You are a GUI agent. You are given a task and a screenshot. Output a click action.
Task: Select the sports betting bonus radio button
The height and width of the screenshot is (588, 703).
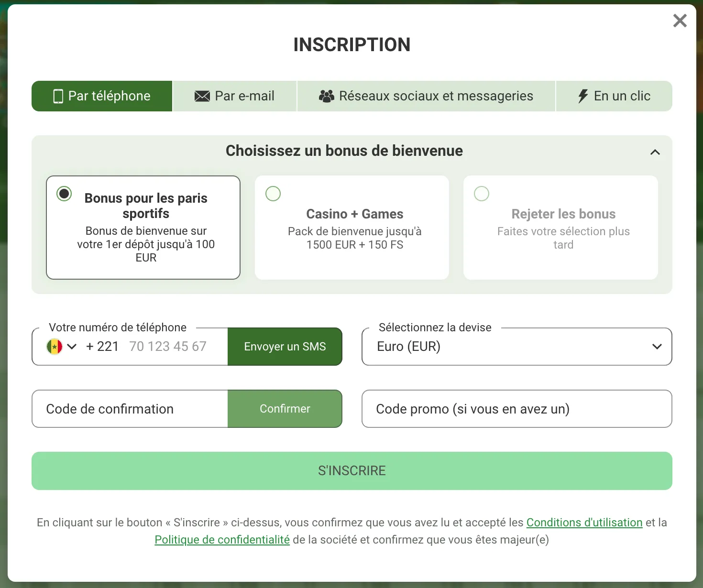64,194
